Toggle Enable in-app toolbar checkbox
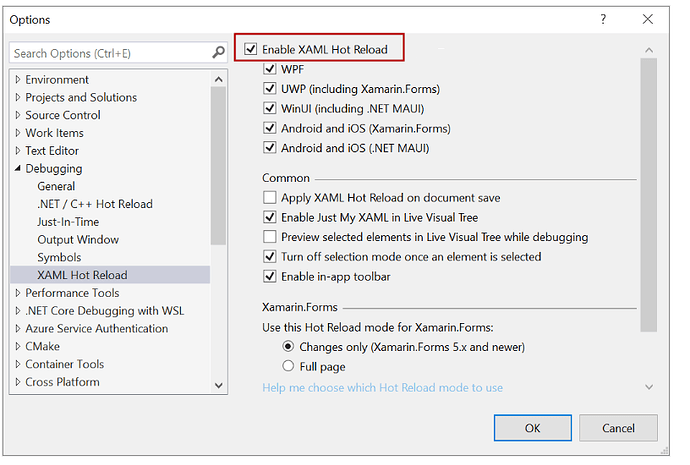The image size is (690, 465). (x=269, y=276)
